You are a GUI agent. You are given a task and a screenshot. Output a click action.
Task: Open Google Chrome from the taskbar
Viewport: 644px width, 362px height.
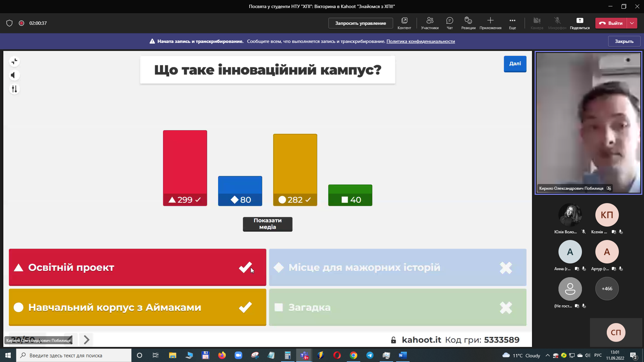coord(354,355)
